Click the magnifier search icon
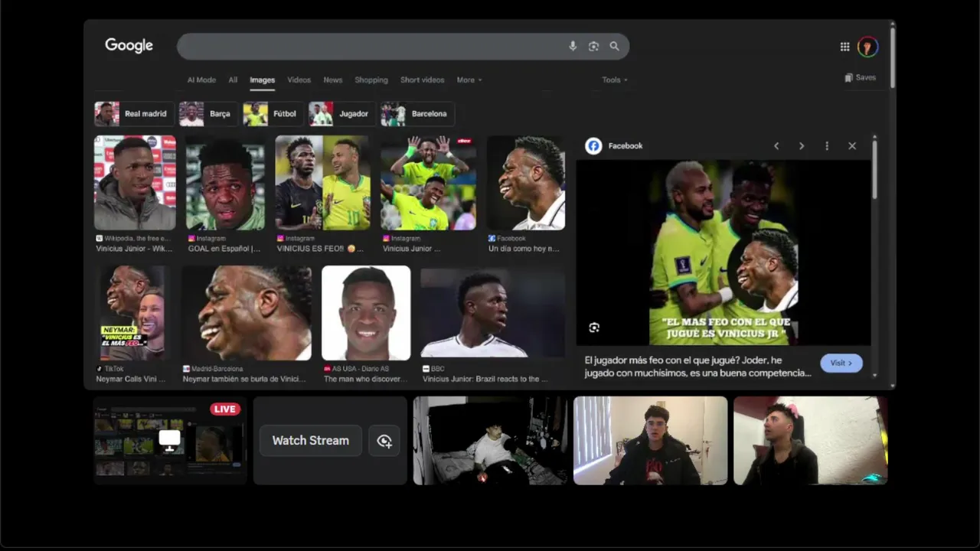The height and width of the screenshot is (551, 980). coord(614,47)
